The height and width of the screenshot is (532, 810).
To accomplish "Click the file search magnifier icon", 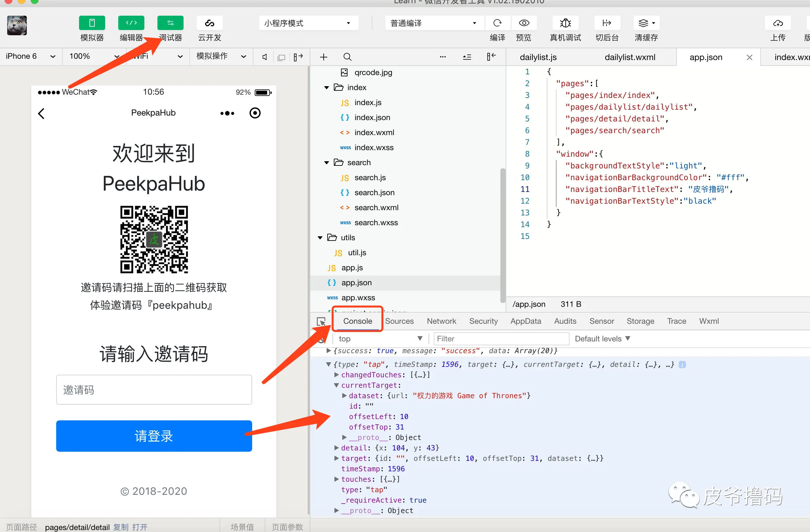I will pyautogui.click(x=347, y=57).
